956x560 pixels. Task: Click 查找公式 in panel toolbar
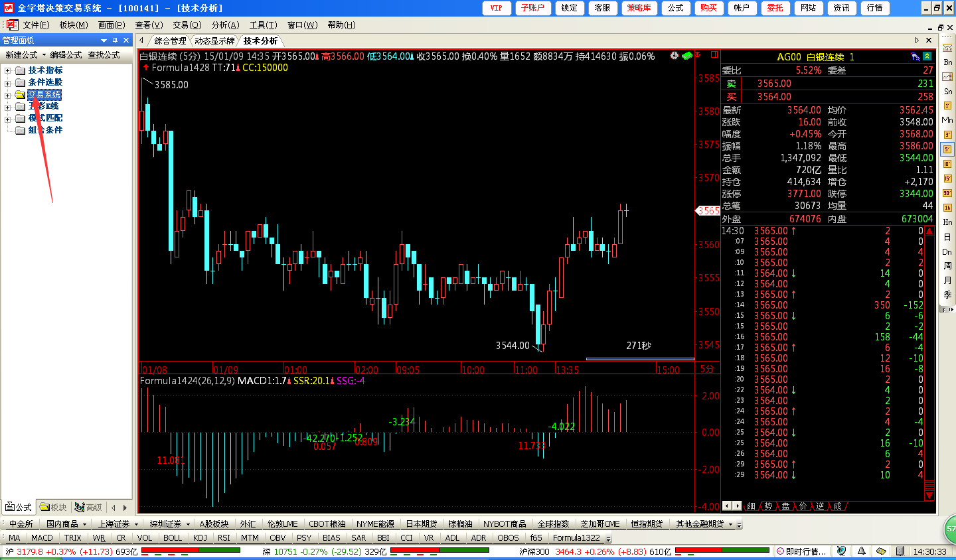(x=104, y=55)
